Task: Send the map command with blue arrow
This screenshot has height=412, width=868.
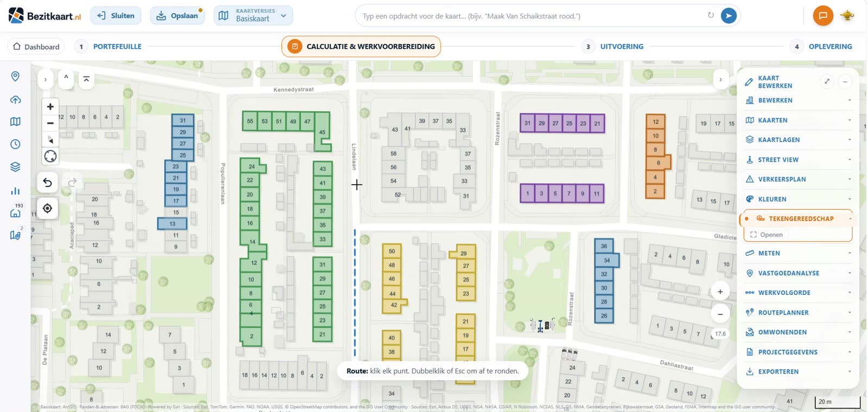Action: click(729, 16)
